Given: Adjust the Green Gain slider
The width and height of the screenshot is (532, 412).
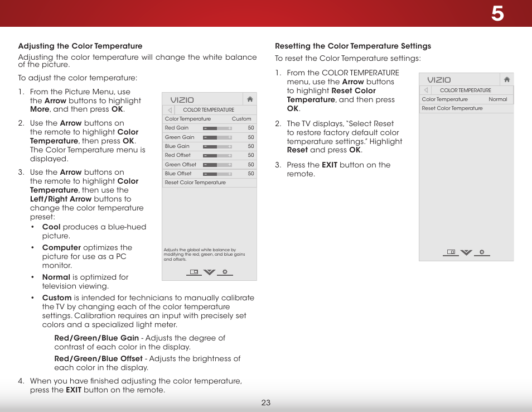Looking at the screenshot, I should pos(217,137).
